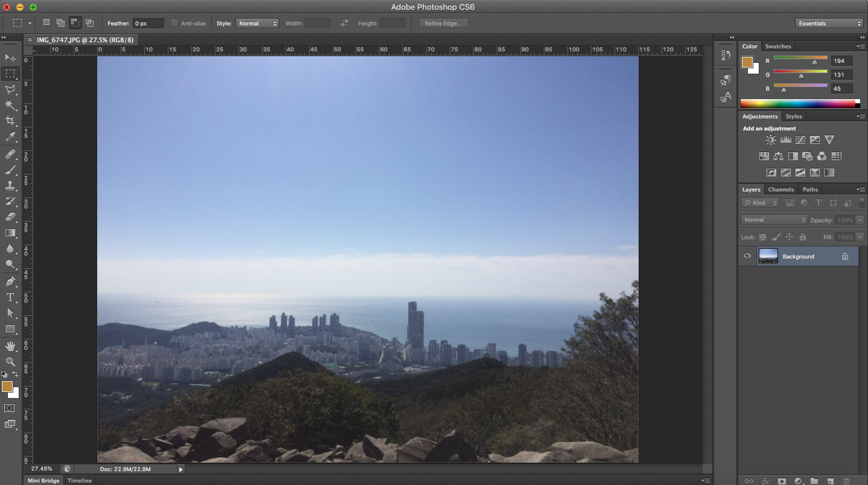
Task: Toggle Quick Mask mode
Action: 9,408
